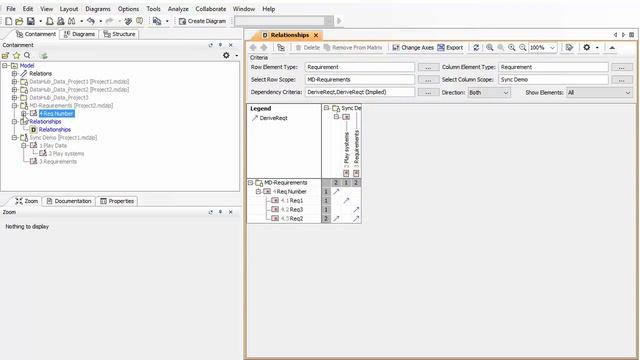Collapse the 4 Req Number row in the matrix

[x=258, y=191]
